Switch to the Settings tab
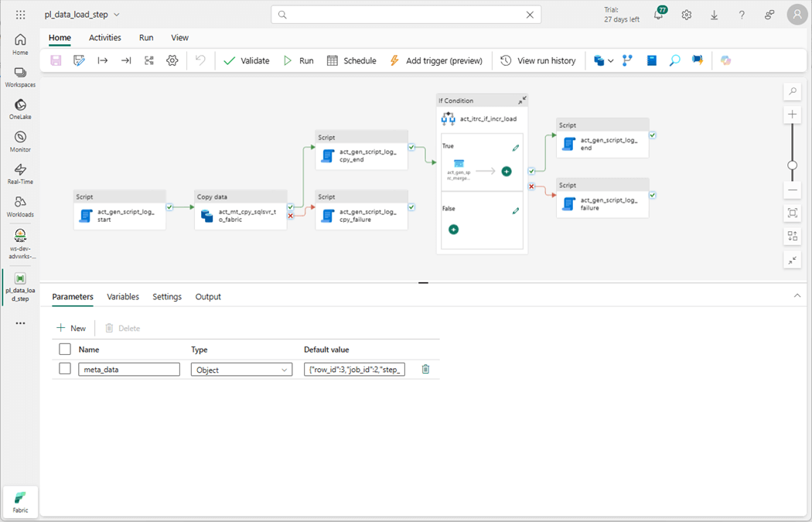 167,297
